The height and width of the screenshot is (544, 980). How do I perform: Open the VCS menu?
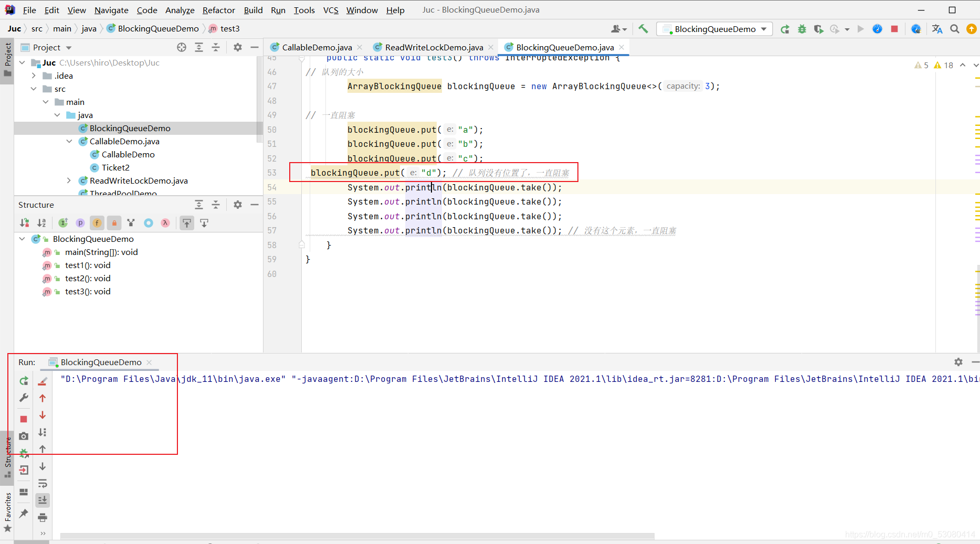point(331,10)
